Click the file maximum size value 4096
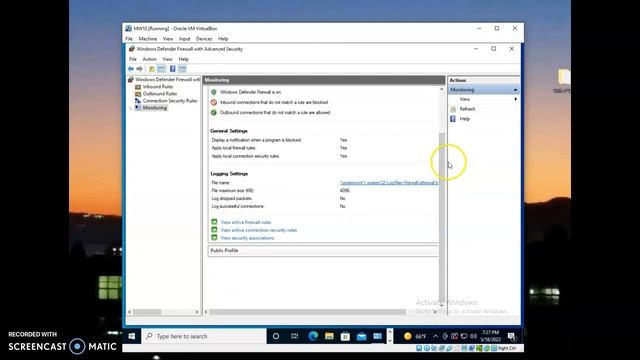640x360 pixels. click(344, 191)
